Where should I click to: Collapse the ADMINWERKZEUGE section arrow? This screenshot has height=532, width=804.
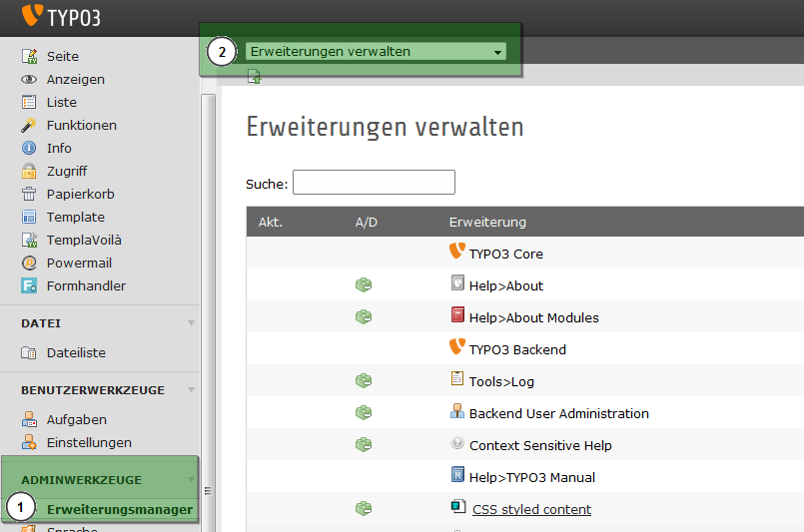(191, 480)
